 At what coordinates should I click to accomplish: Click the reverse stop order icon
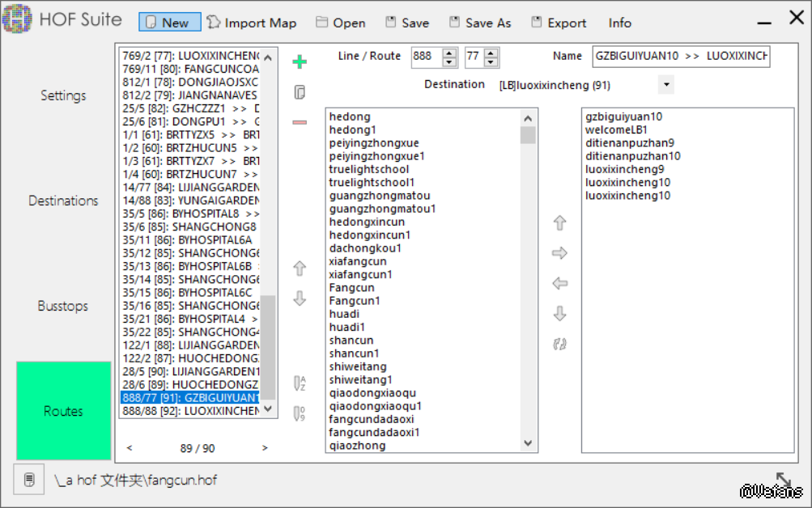click(559, 344)
